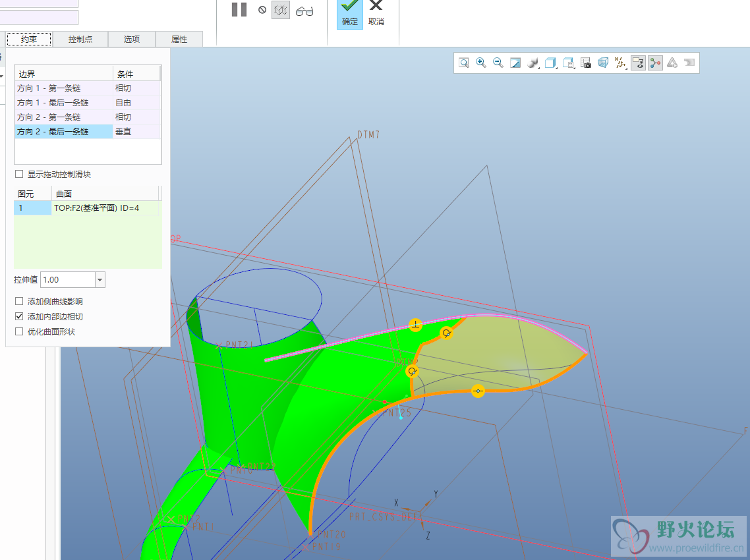
Task: Switch to the 属性 tab
Action: pos(179,40)
